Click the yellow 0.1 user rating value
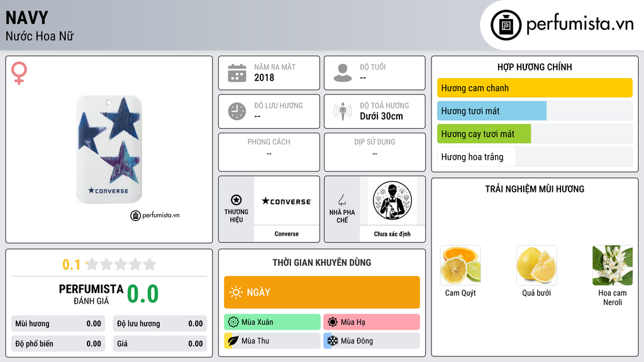The width and height of the screenshot is (644, 362). coord(72,265)
